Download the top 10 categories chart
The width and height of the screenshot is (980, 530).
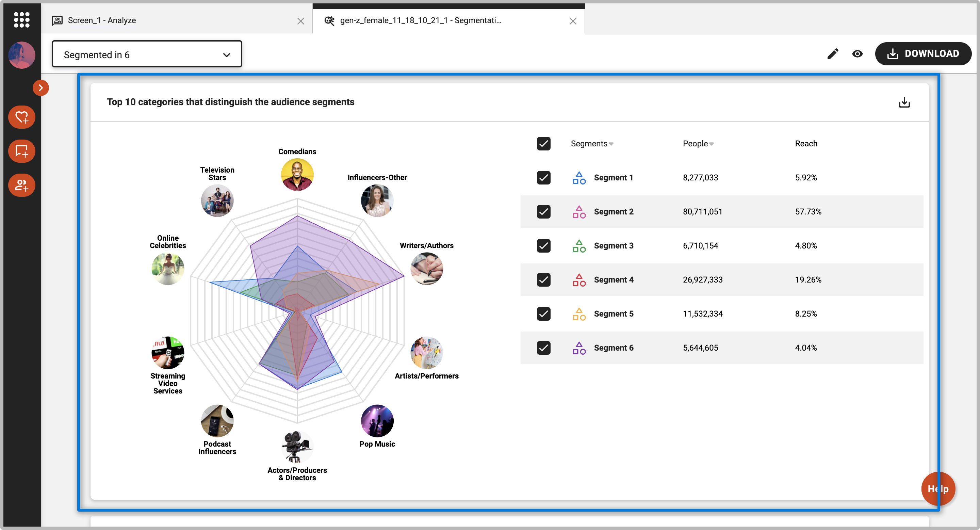(904, 102)
